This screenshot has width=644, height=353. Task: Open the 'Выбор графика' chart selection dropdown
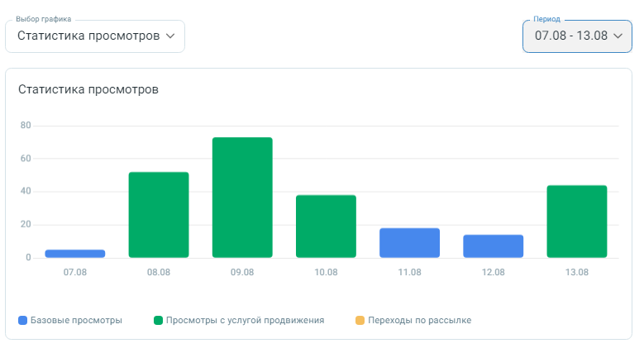click(x=95, y=36)
